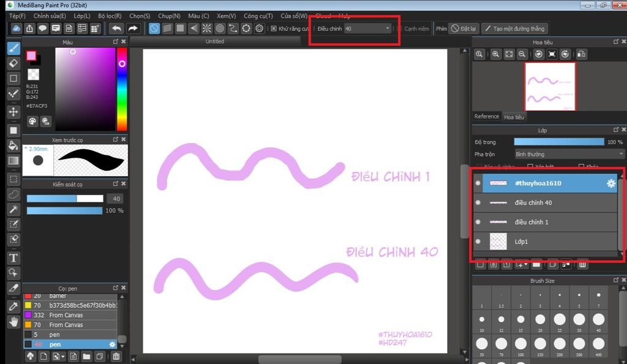Click the Đặt lại reset button
627x364 pixels.
click(x=464, y=28)
